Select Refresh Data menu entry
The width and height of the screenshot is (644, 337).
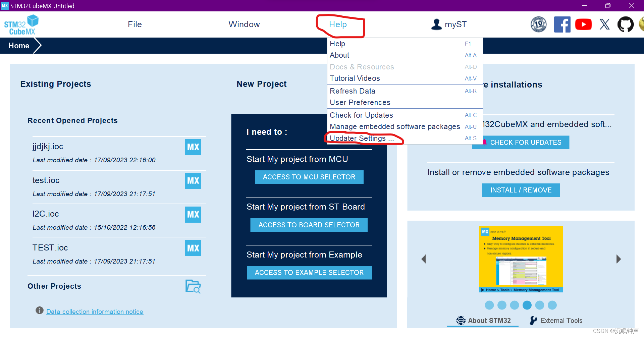405,91
